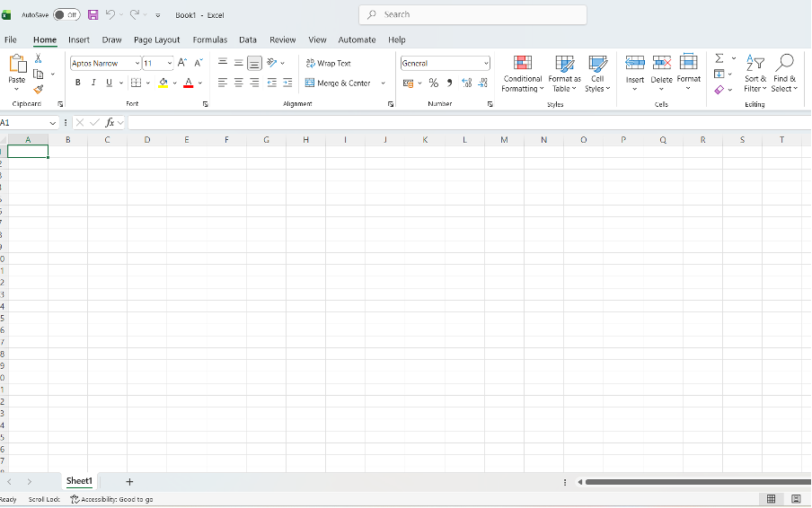Open Conditional Formatting menu

tap(523, 74)
